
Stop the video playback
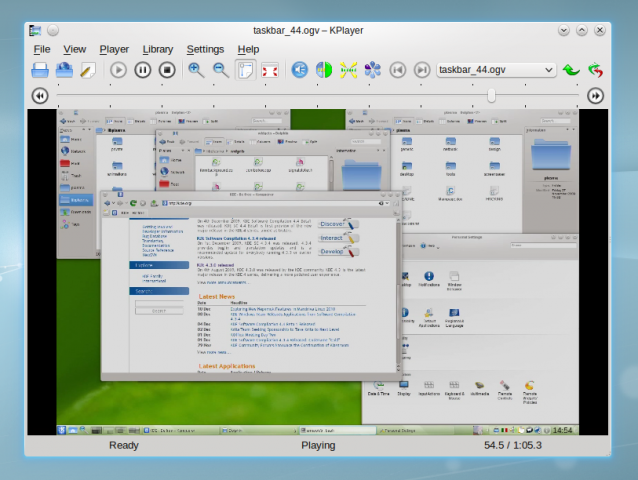pos(167,70)
